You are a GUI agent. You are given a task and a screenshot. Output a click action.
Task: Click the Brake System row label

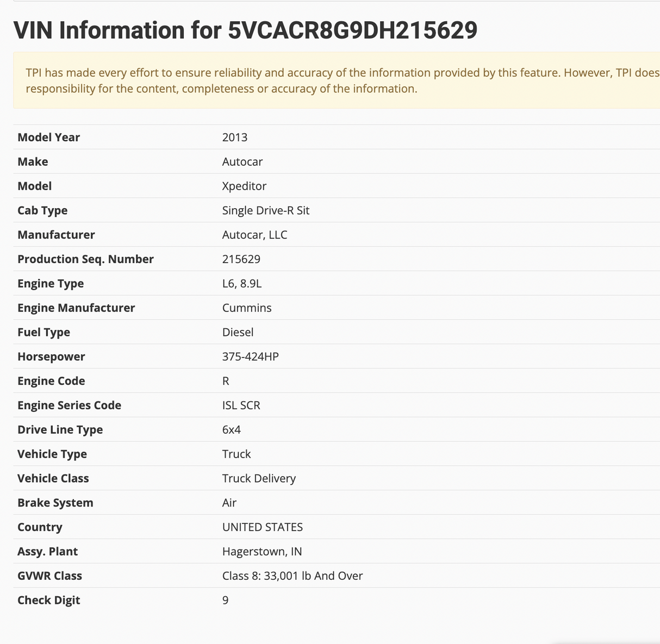coord(55,503)
